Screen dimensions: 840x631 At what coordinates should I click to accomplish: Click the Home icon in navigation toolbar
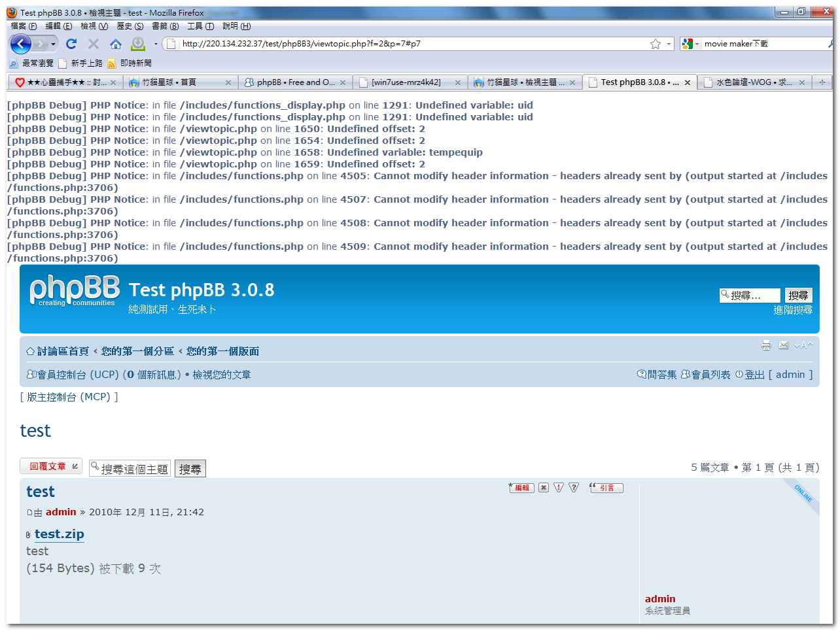pyautogui.click(x=116, y=44)
